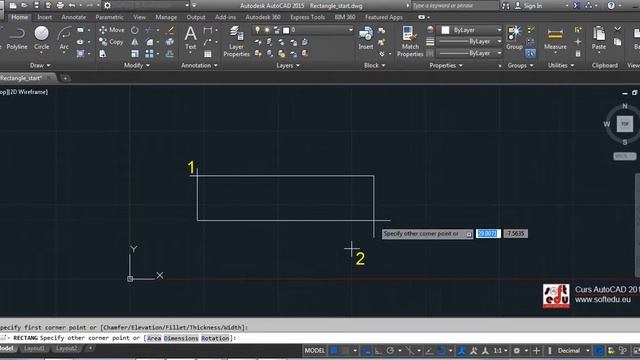Add new drawing tab with plus button

tap(65, 78)
